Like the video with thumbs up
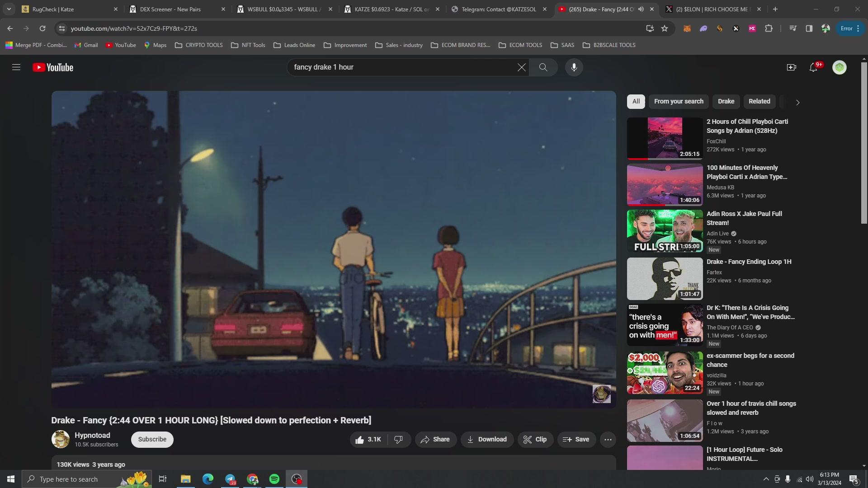 (369, 439)
